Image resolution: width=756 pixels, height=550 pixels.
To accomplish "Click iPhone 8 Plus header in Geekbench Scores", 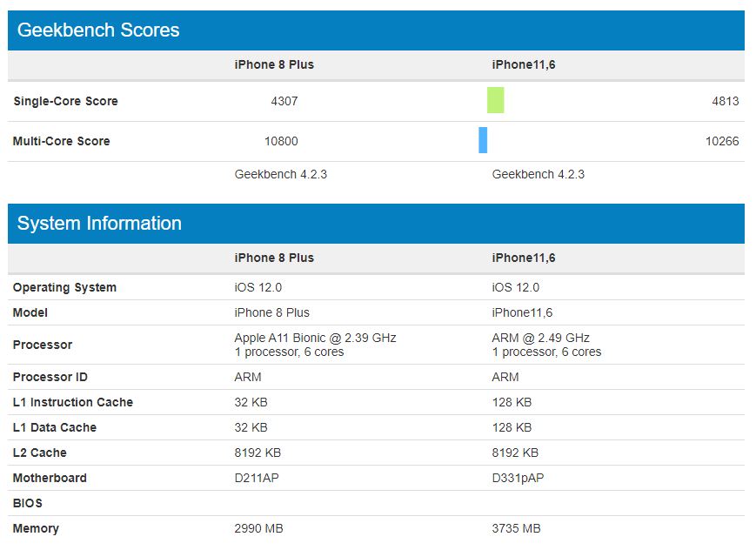I will [x=274, y=64].
